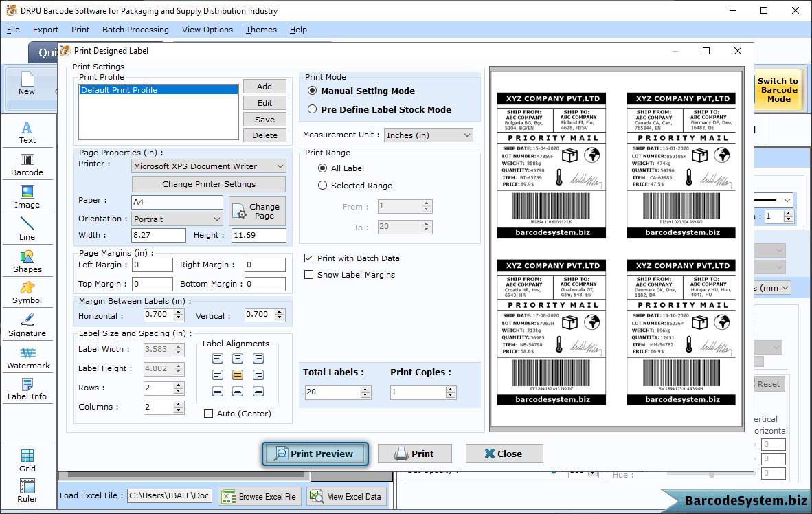Toggle Print with Batch Data checkbox
This screenshot has width=812, height=514.
(x=308, y=258)
